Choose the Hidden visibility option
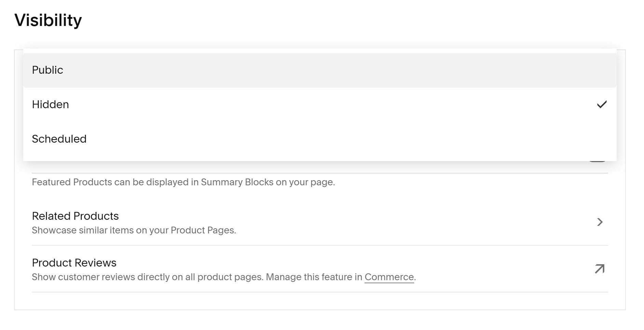 [320, 104]
